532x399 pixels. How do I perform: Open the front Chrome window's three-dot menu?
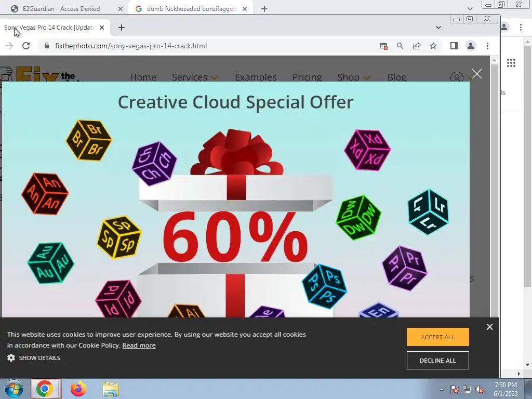[487, 46]
